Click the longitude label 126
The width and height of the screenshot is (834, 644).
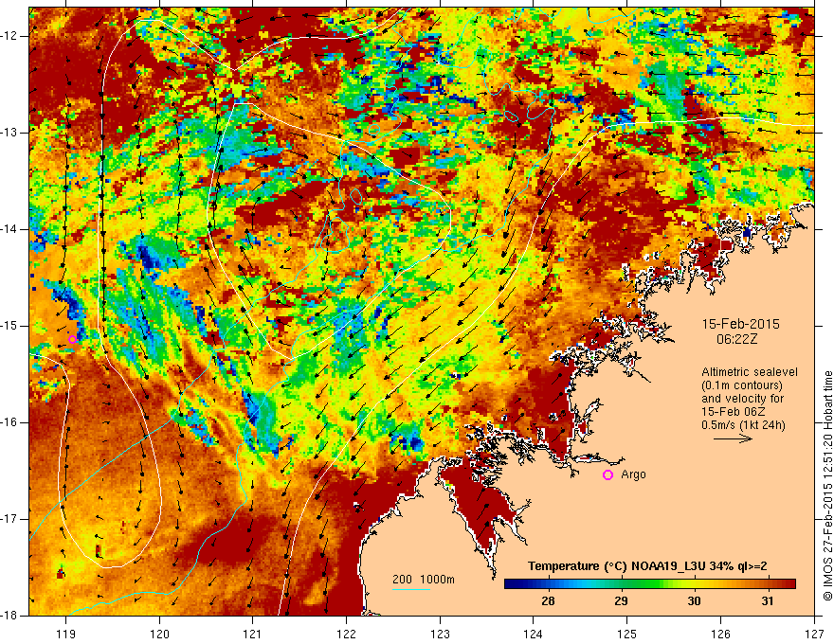(x=720, y=634)
